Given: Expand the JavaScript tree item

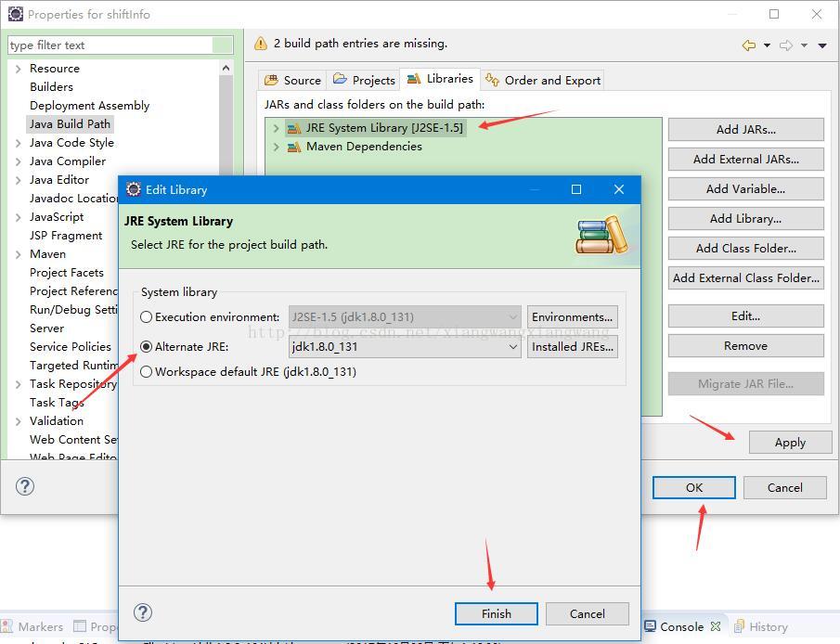Looking at the screenshot, I should (19, 217).
